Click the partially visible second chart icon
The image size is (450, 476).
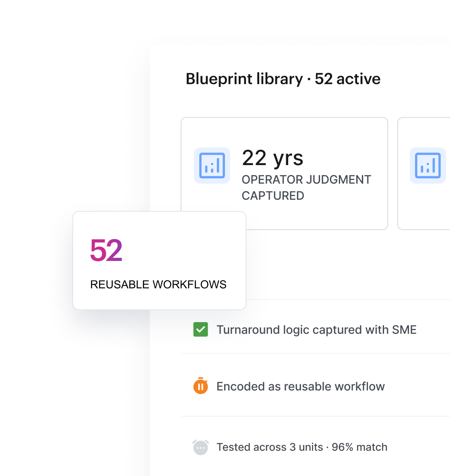coord(428,166)
